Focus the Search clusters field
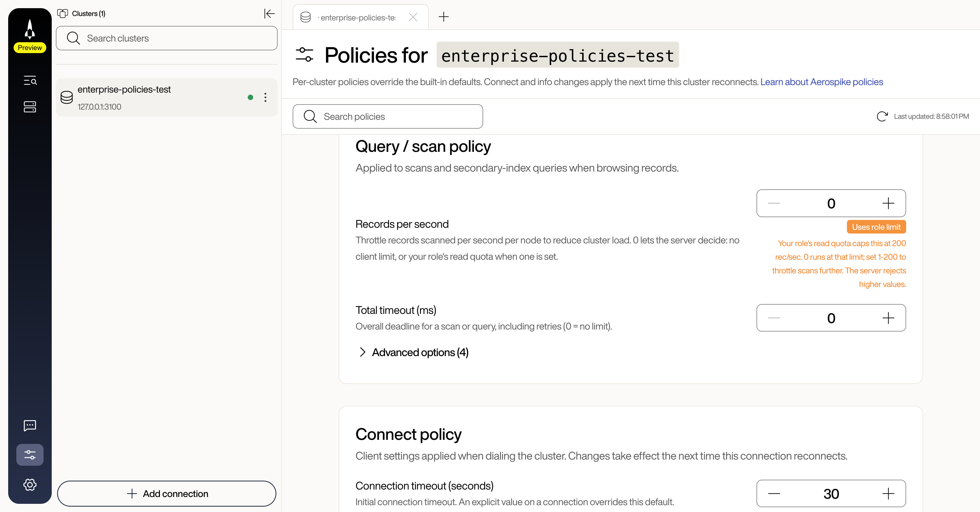 (x=167, y=38)
